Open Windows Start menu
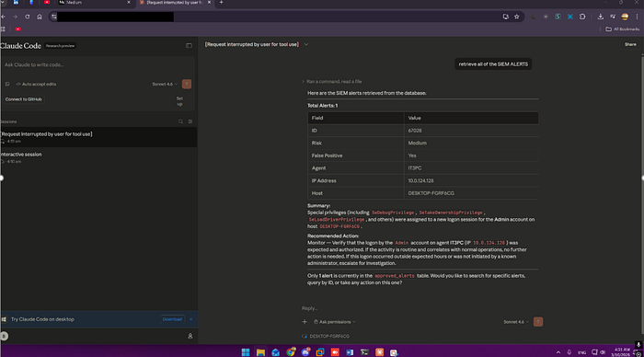 246,352
